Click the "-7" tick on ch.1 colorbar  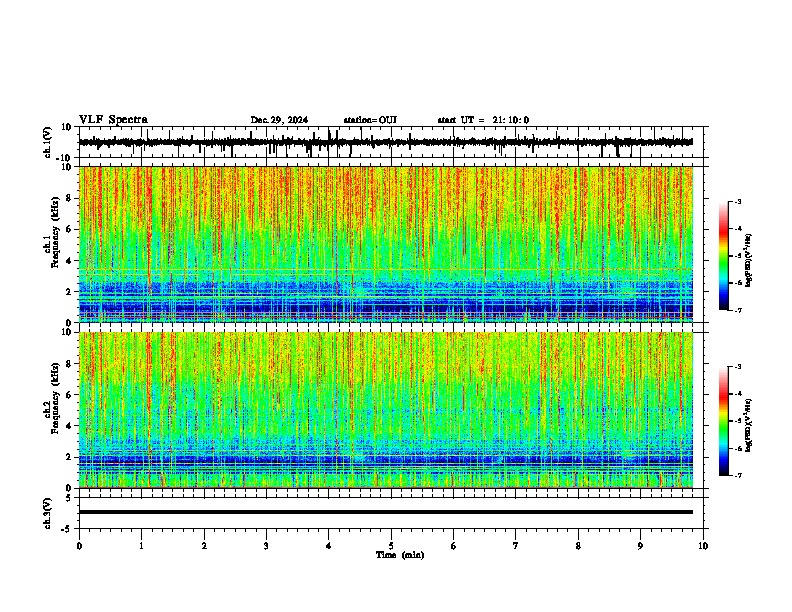click(738, 310)
